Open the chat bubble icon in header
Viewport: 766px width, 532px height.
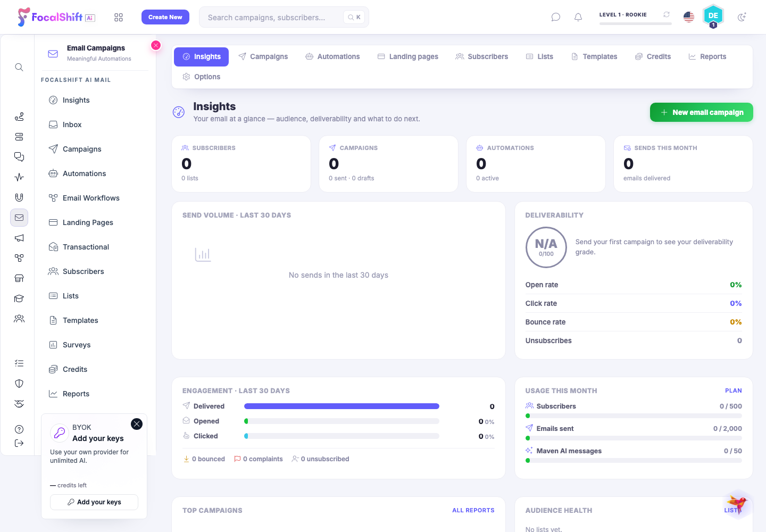[556, 17]
